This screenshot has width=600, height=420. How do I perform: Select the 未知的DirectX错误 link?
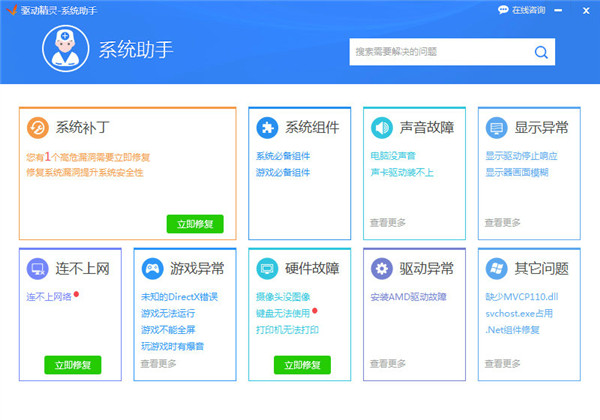(x=180, y=297)
